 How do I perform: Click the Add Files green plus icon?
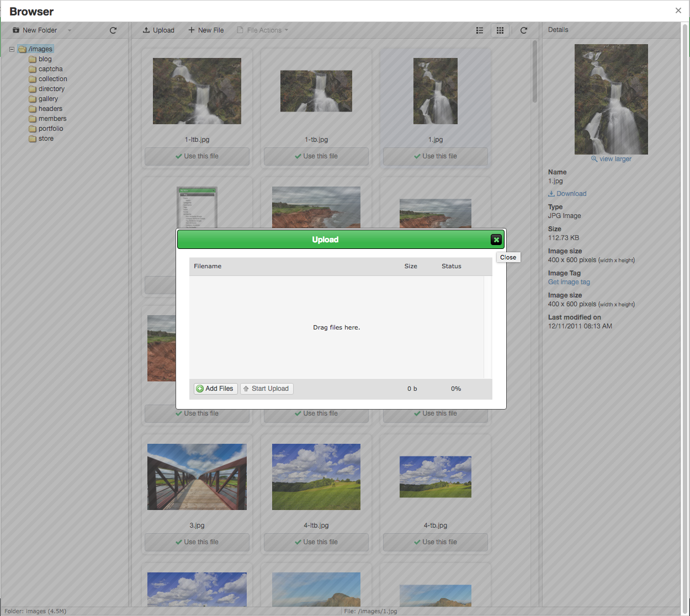tap(199, 389)
